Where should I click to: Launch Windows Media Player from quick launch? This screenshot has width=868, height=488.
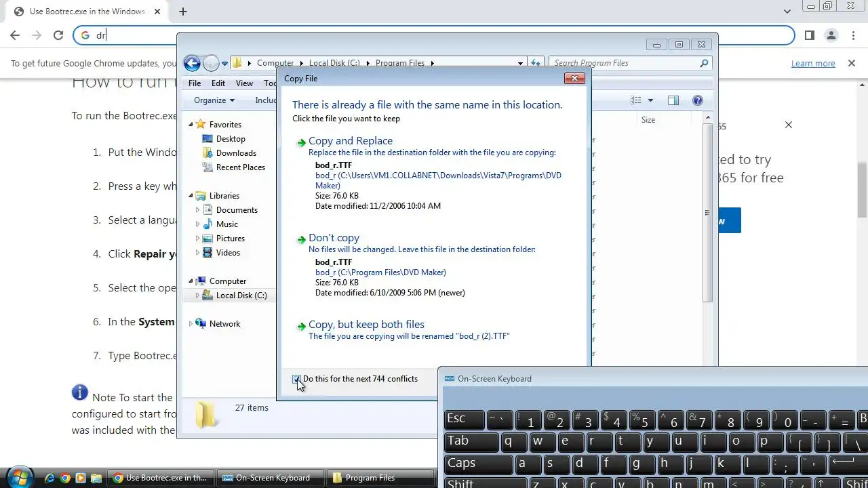point(81,478)
